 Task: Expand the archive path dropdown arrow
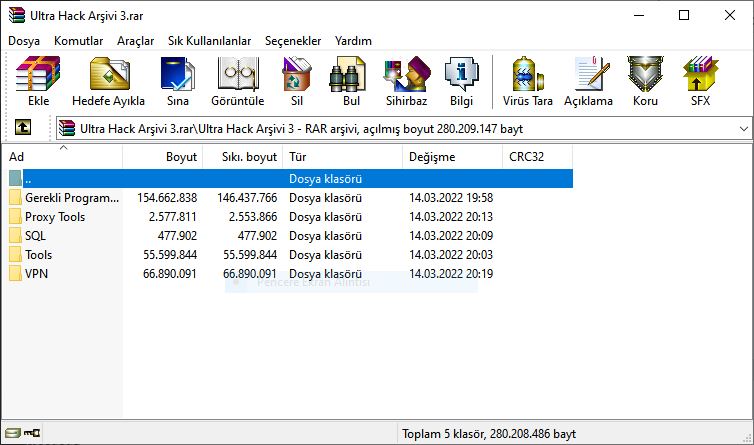743,128
